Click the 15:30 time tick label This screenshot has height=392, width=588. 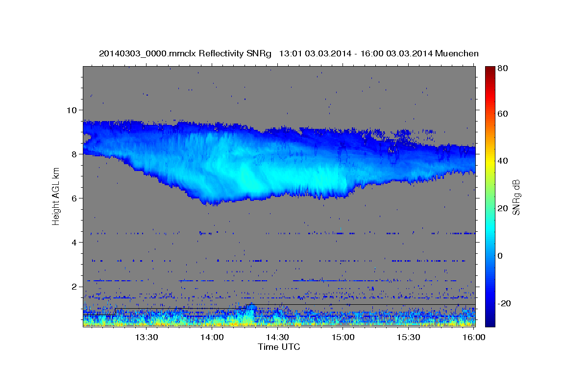click(x=409, y=337)
